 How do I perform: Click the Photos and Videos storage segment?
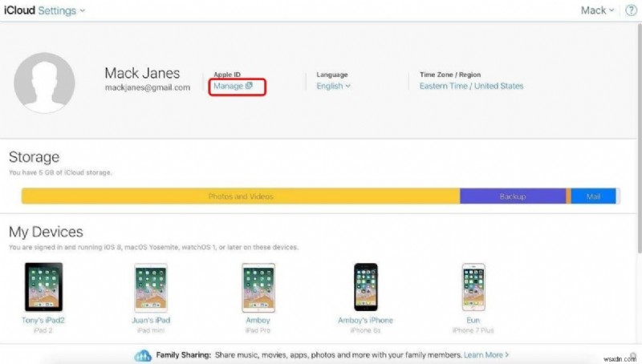pyautogui.click(x=241, y=196)
